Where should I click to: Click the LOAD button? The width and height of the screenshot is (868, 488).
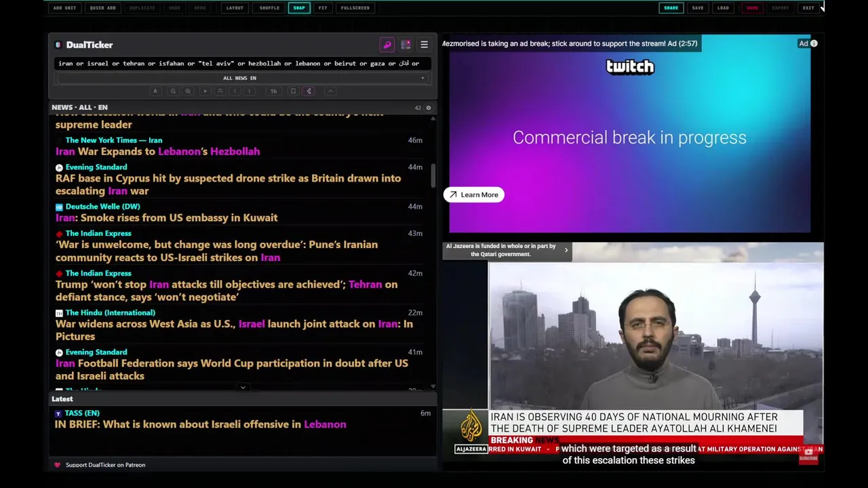pos(723,8)
